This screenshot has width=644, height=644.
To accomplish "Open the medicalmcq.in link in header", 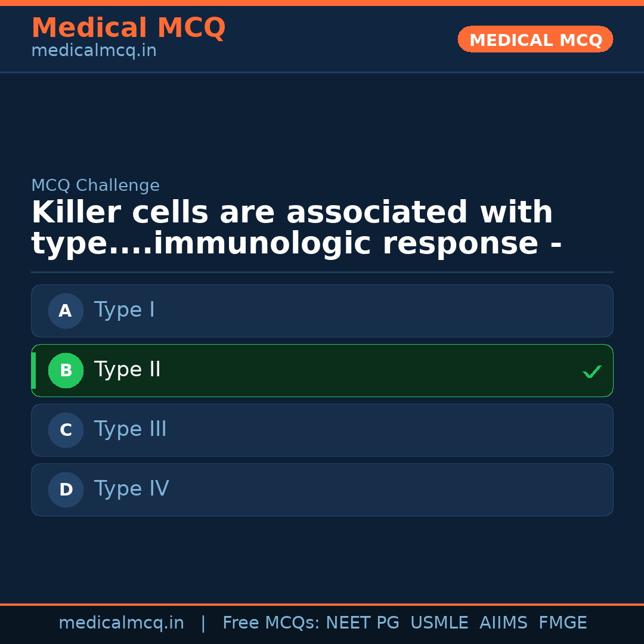I will click(94, 50).
